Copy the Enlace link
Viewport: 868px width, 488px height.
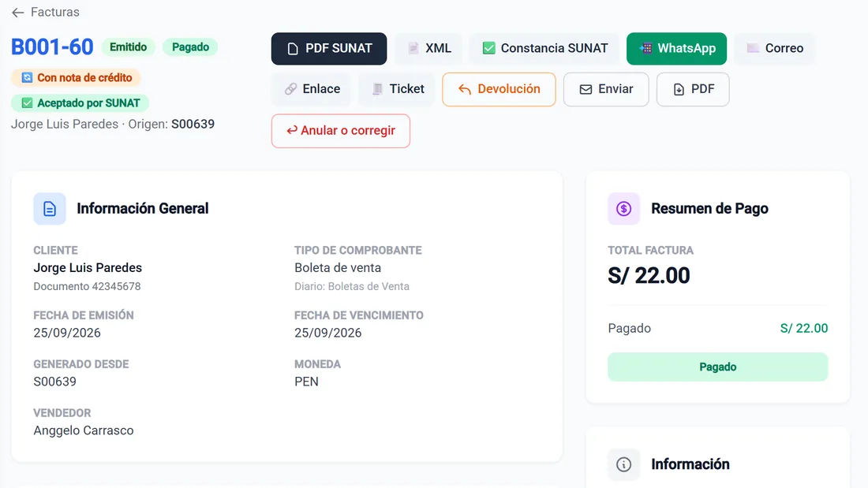point(312,89)
